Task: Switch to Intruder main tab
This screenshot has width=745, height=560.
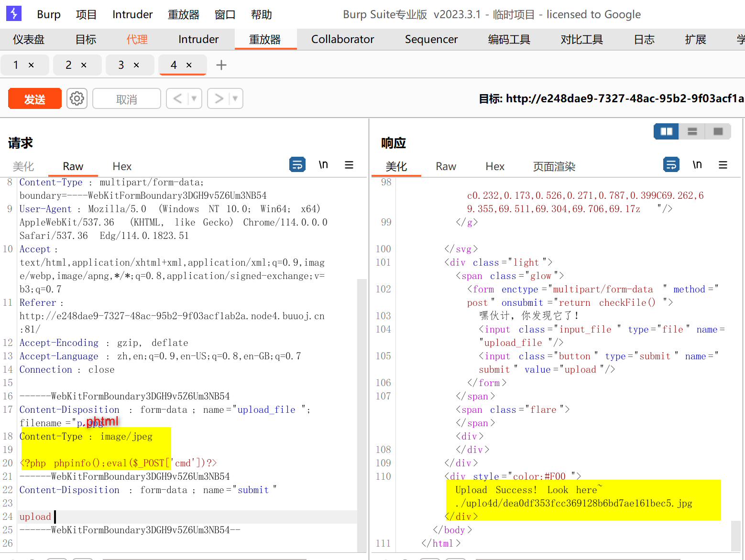Action: click(x=198, y=39)
